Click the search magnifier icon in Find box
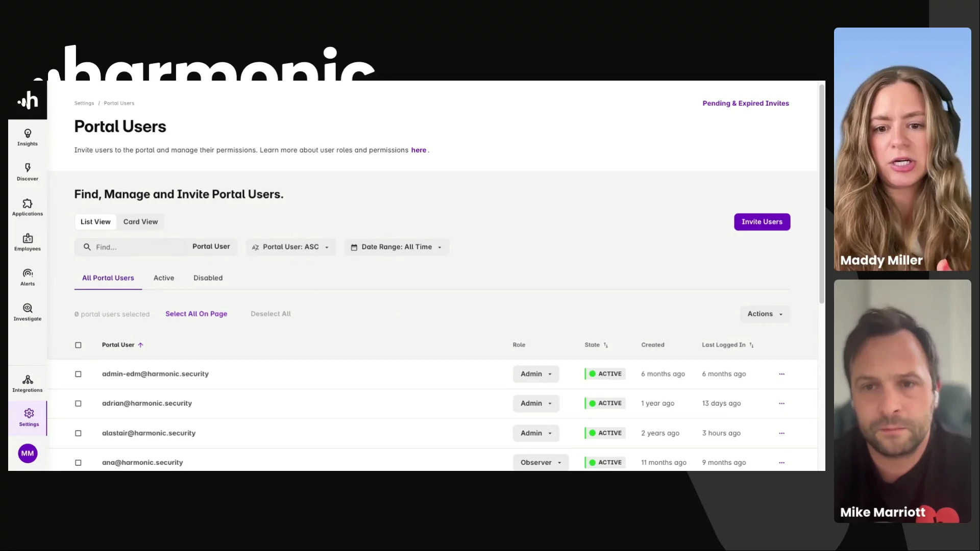This screenshot has width=980, height=551. (87, 247)
